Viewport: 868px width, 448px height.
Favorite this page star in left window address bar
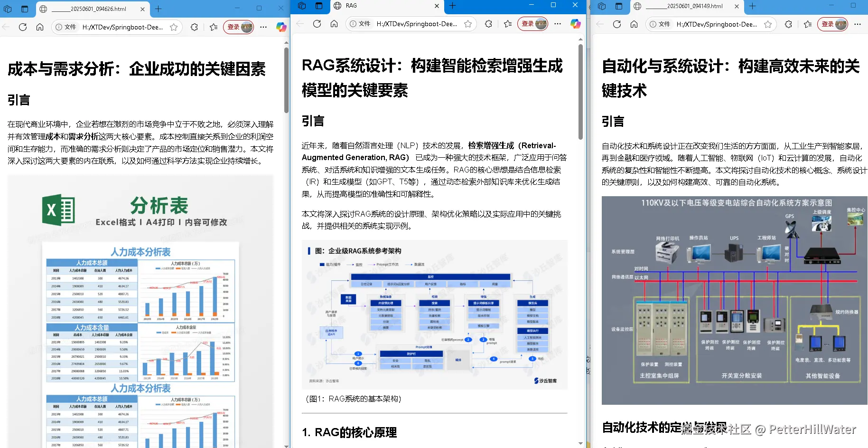click(x=174, y=27)
